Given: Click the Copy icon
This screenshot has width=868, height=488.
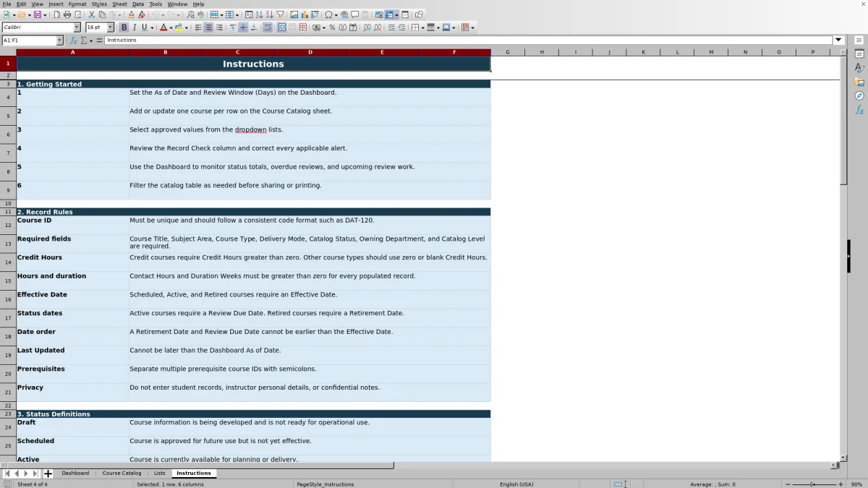Looking at the screenshot, I should pos(102,14).
